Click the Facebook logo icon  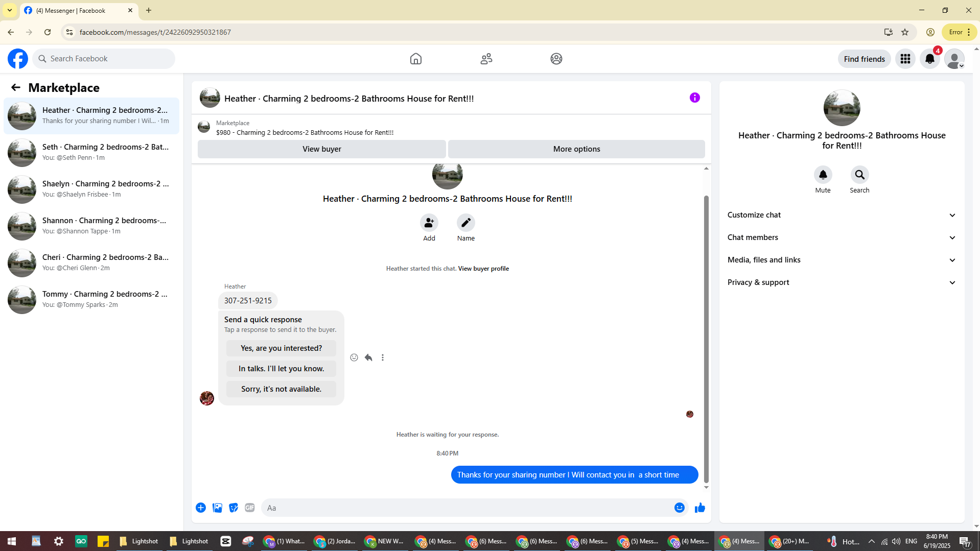pos(18,59)
